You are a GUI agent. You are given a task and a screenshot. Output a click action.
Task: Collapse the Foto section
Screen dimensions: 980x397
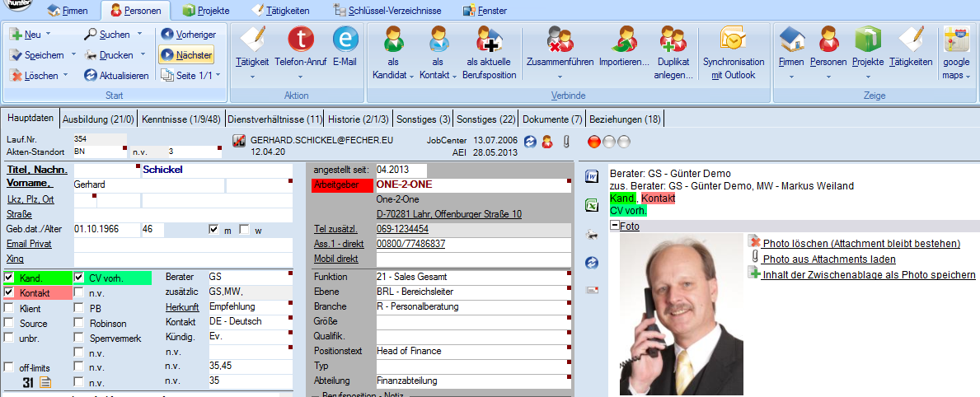[614, 226]
